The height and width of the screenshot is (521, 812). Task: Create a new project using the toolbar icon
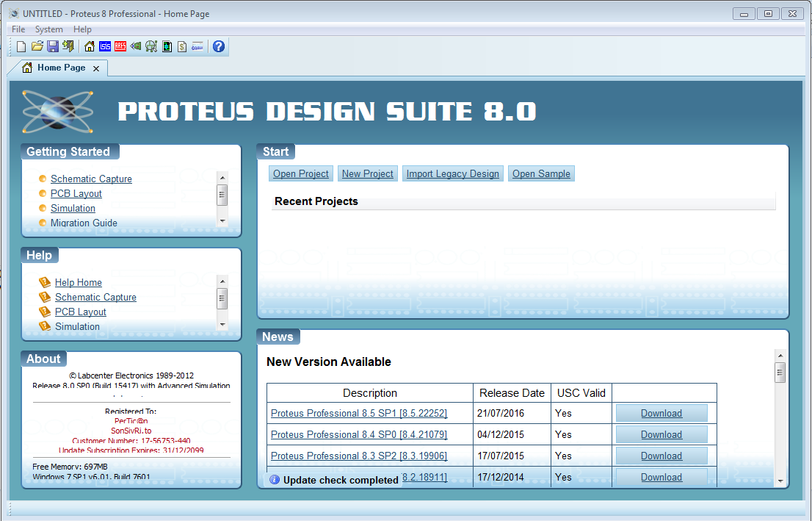pos(21,46)
